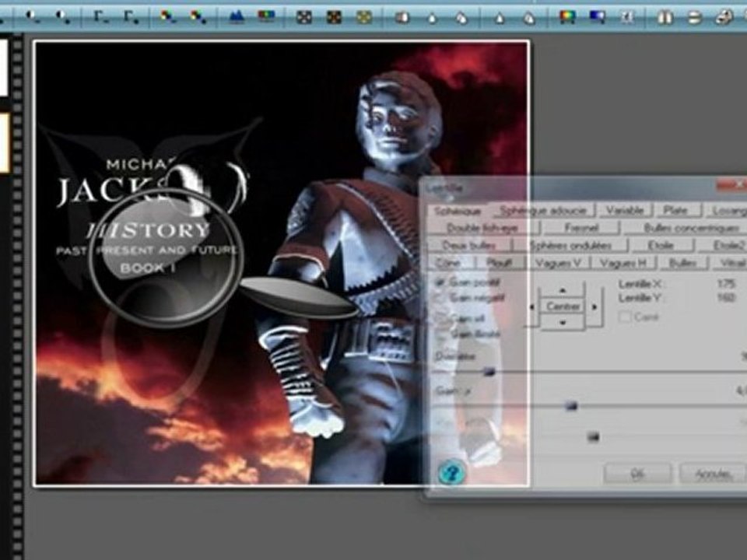Click the first water drop icon
Image resolution: width=747 pixels, height=560 pixels.
pos(432,18)
